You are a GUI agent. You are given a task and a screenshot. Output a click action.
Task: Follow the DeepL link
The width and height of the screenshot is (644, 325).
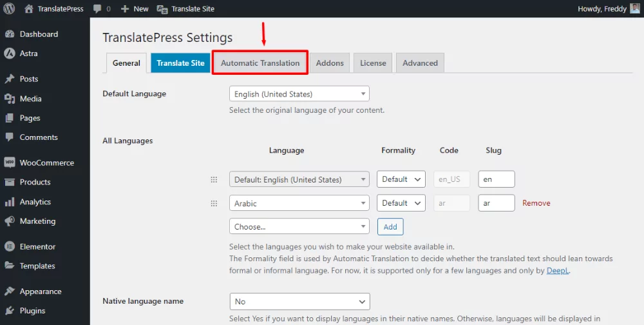[x=557, y=271]
